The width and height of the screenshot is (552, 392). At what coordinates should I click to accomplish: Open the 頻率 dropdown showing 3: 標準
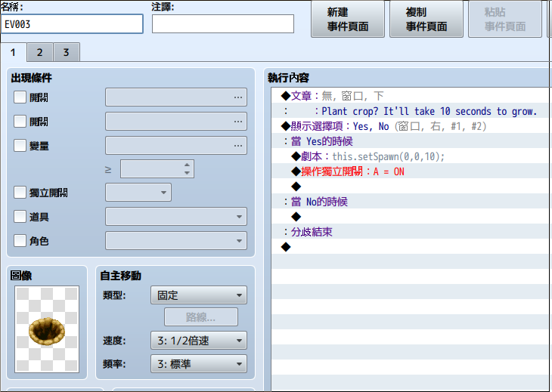coord(199,364)
